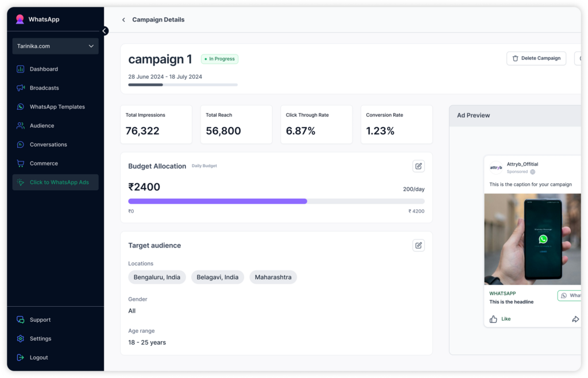Click the Logout exit icon

click(21, 357)
